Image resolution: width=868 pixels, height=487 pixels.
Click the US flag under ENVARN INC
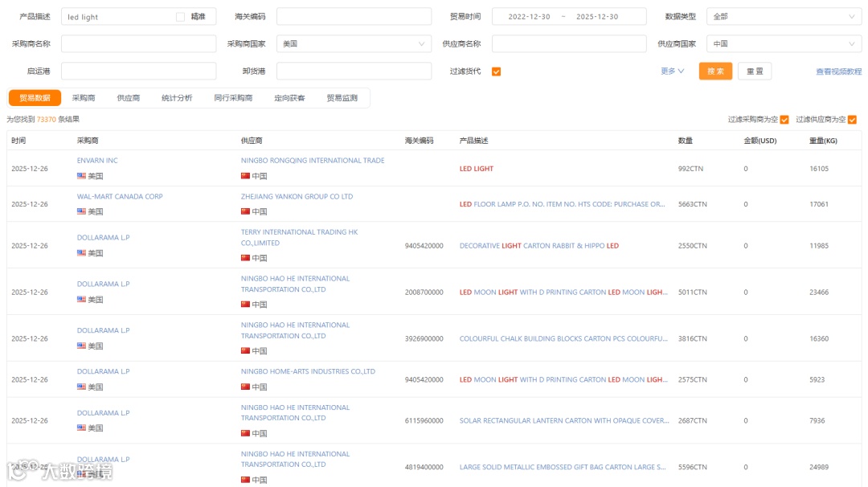coord(81,176)
